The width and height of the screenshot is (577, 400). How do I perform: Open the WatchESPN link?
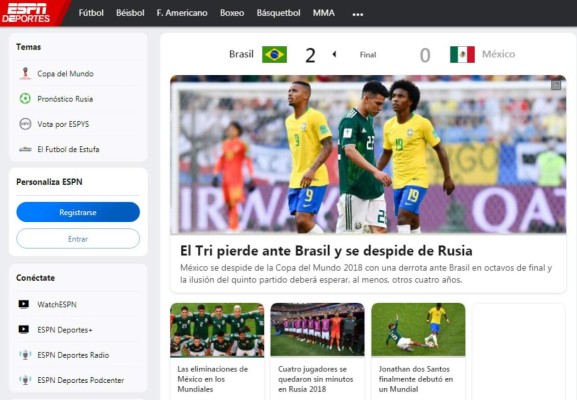[57, 304]
